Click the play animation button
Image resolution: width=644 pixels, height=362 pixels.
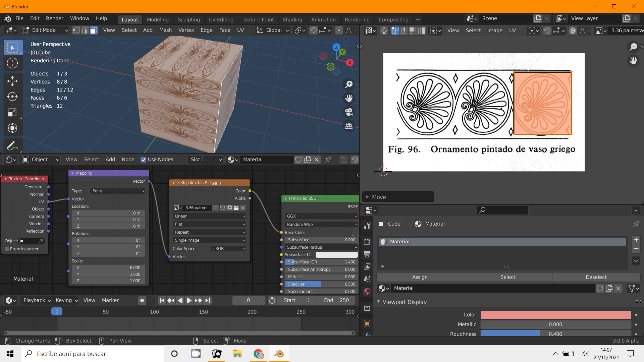pos(189,300)
